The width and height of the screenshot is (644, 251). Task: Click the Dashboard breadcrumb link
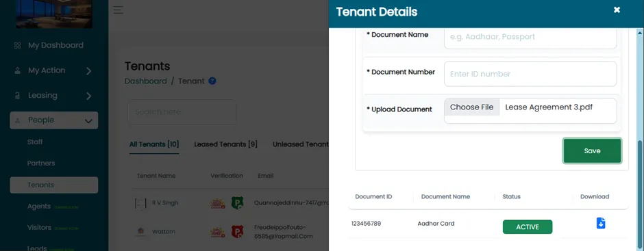146,81
